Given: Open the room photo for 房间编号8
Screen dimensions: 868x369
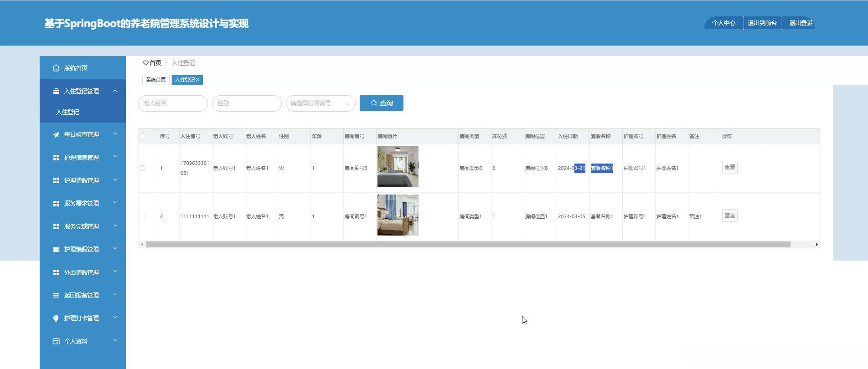Looking at the screenshot, I should (398, 167).
